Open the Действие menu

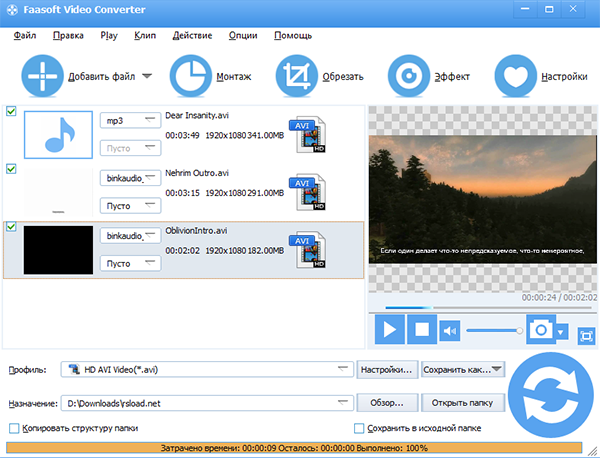pyautogui.click(x=192, y=35)
